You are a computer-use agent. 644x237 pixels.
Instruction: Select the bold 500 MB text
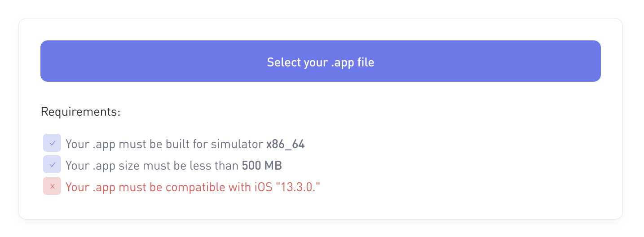262,166
